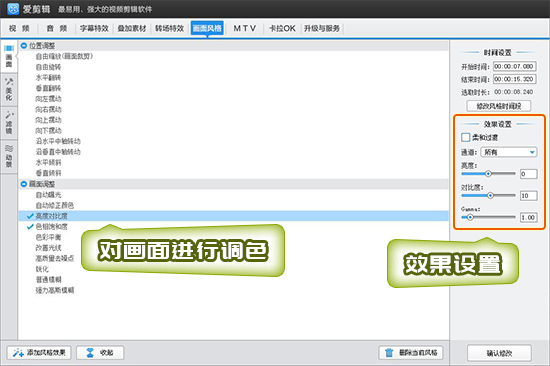Image resolution: width=550 pixels, height=366 pixels.
Task: Open the 动景 side tab
Action: tap(9, 156)
